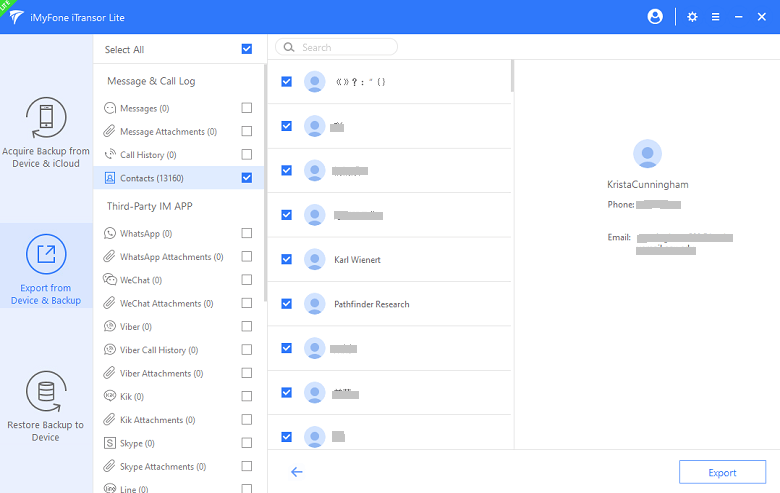The image size is (780, 493).
Task: Click the Karl Wienert contact avatar
Action: coord(315,259)
